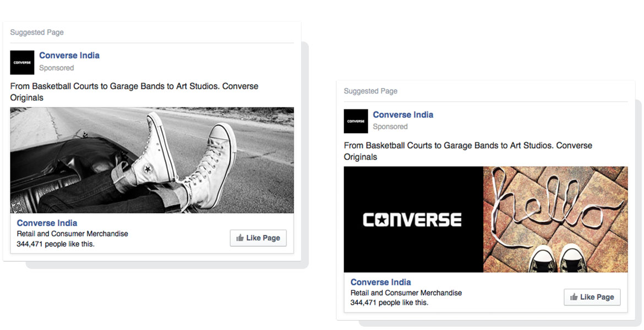This screenshot has width=644, height=330.
Task: Click the Converse logo avatar in the sneakers-photo ad
Action: (x=22, y=62)
